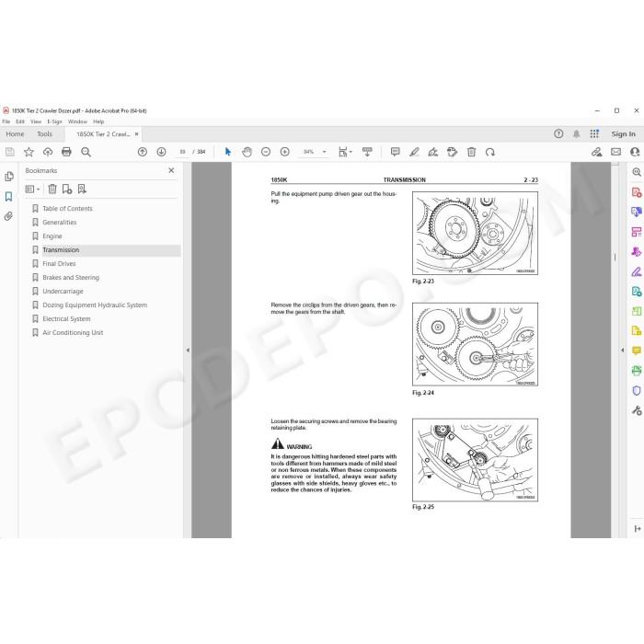Open Brakes and Steering bookmark
This screenshot has width=644, height=644.
pyautogui.click(x=71, y=278)
